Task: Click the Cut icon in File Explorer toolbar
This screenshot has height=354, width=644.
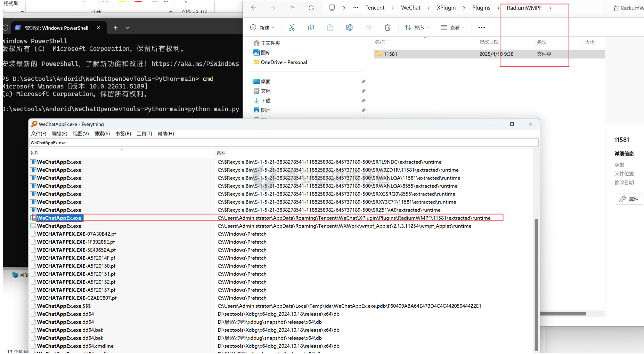Action: [292, 27]
